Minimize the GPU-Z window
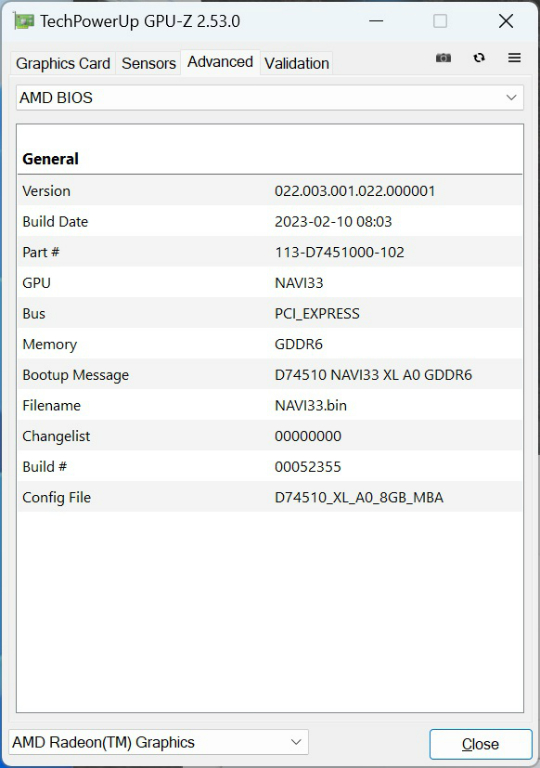The width and height of the screenshot is (540, 768). tap(376, 21)
